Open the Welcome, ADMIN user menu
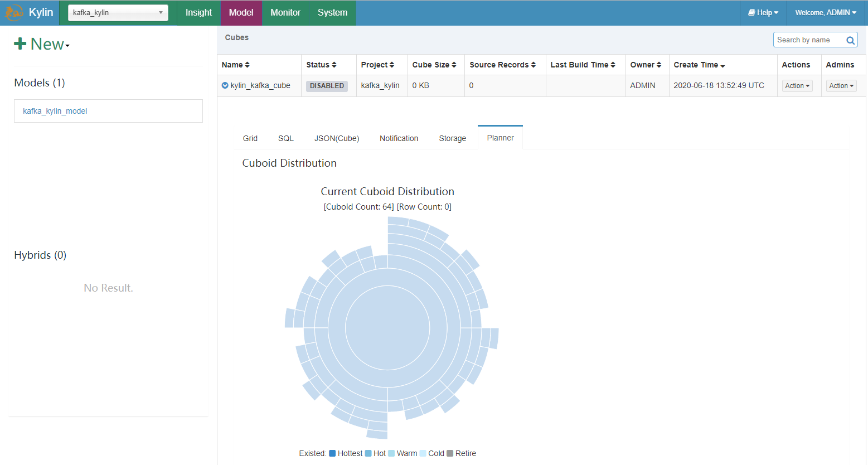This screenshot has width=868, height=465. click(826, 12)
